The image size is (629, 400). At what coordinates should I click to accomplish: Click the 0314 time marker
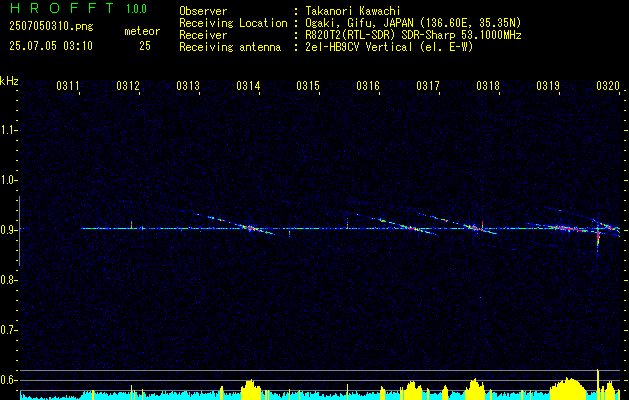248,86
